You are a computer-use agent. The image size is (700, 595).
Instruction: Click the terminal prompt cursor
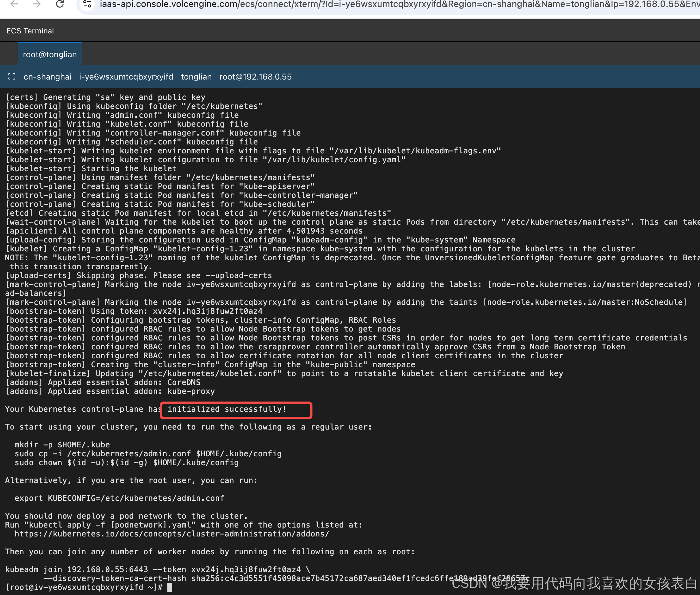[x=170, y=587]
